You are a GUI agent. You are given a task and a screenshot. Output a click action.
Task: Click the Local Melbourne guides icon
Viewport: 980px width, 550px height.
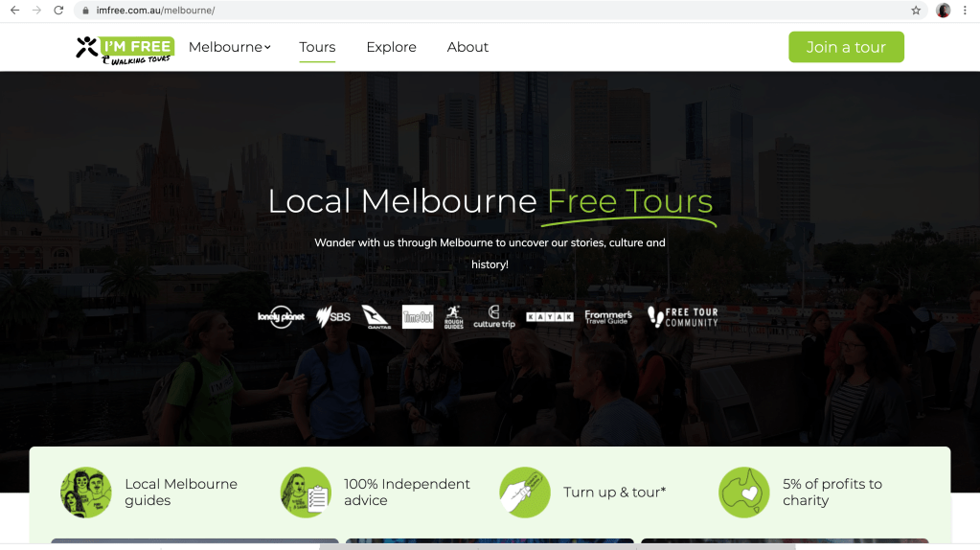pos(86,493)
